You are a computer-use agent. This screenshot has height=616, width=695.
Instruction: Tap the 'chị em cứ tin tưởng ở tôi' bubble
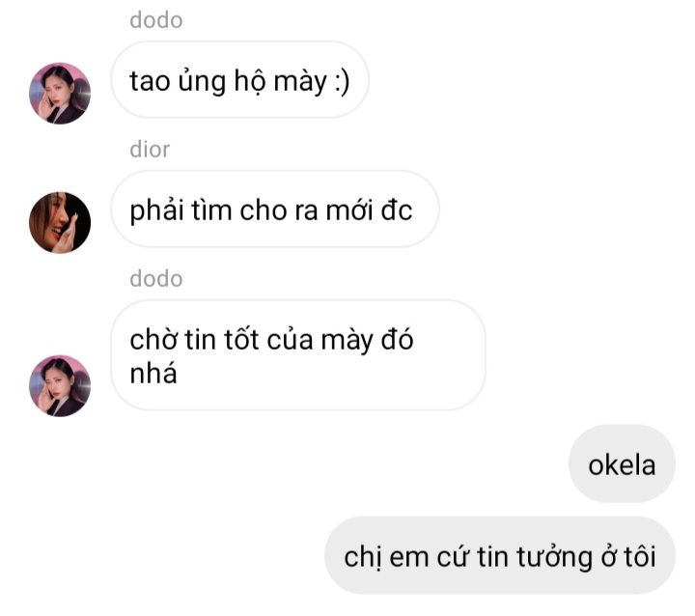tap(500, 555)
